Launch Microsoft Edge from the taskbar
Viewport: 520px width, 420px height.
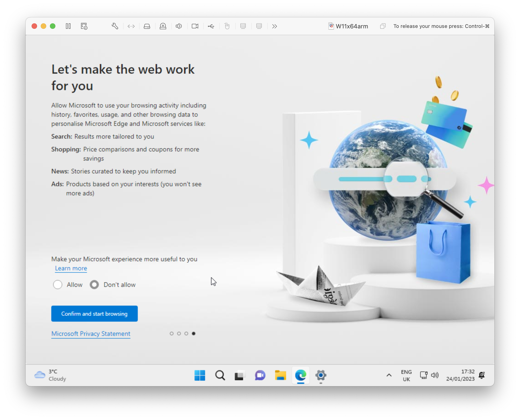click(301, 375)
